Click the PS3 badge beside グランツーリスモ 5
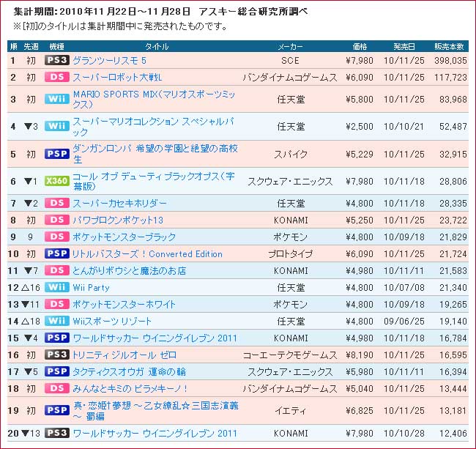Image resolution: width=476 pixels, height=449 pixels. (57, 60)
